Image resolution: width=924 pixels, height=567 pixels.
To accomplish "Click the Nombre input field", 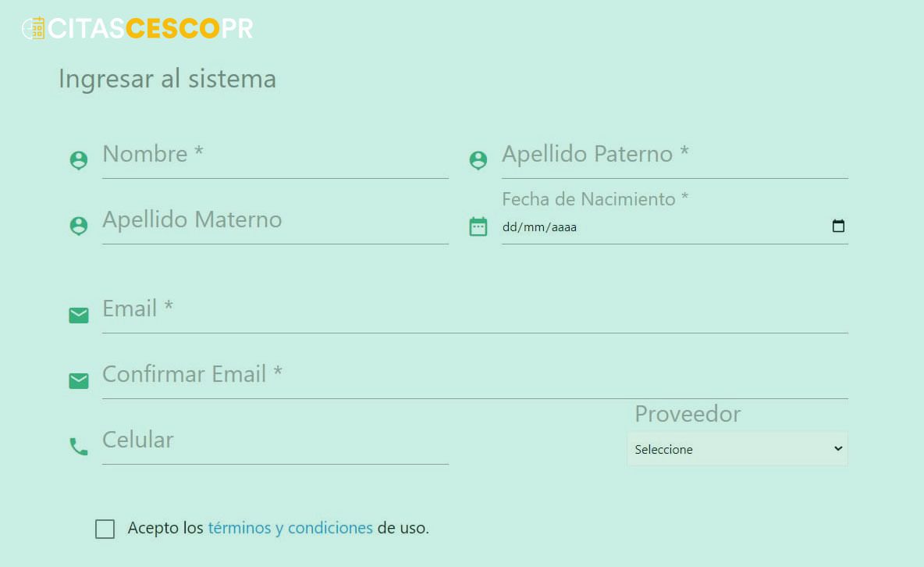I will tap(273, 156).
